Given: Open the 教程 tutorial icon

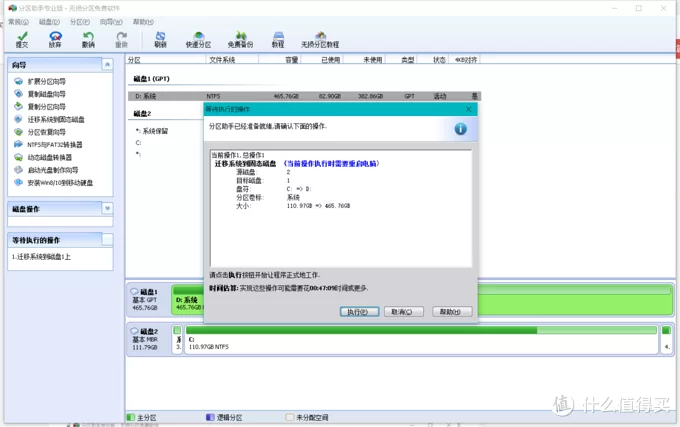Looking at the screenshot, I should pyautogui.click(x=278, y=37).
